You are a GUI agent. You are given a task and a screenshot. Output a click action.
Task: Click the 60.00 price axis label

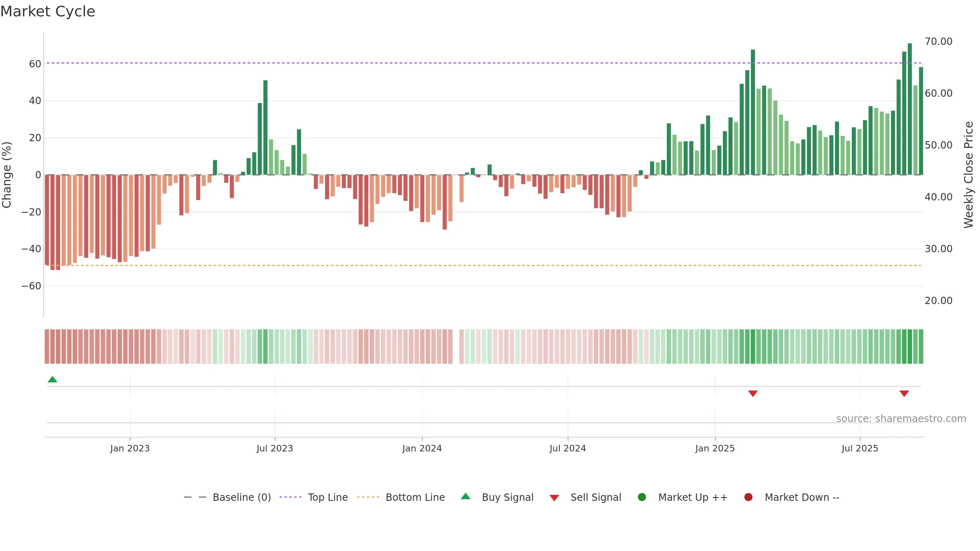coord(939,93)
